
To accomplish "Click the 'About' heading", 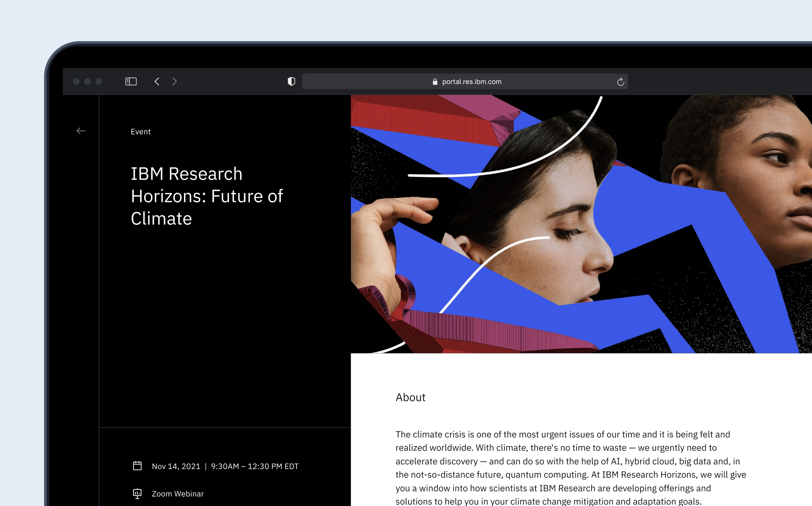I will point(410,397).
